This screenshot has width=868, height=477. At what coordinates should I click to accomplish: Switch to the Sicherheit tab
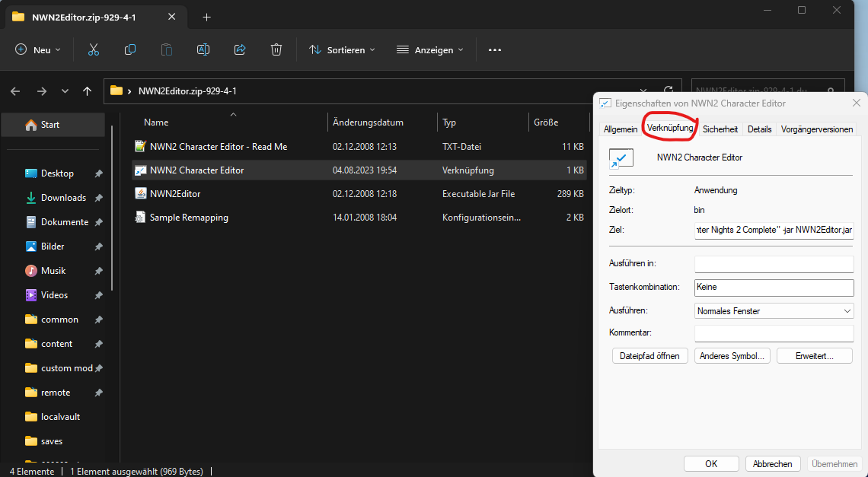pyautogui.click(x=720, y=129)
